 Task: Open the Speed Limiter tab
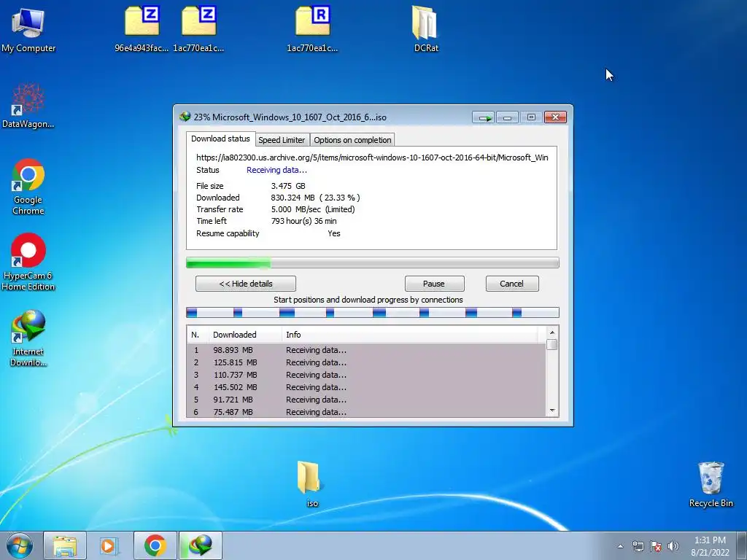tap(282, 140)
